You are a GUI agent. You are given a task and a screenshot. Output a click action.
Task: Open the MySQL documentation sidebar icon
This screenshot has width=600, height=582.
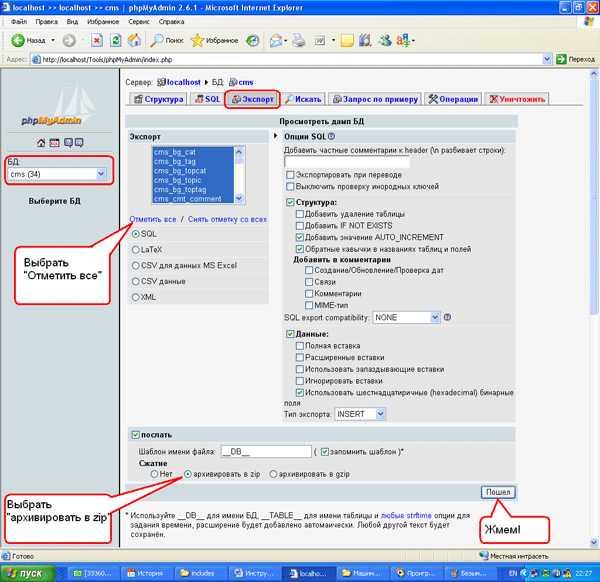pos(79,143)
